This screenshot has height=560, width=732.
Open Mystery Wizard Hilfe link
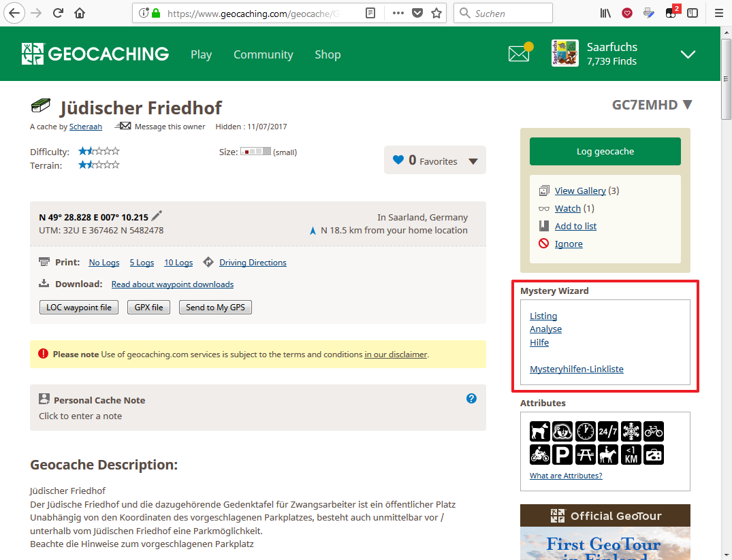[x=539, y=342]
